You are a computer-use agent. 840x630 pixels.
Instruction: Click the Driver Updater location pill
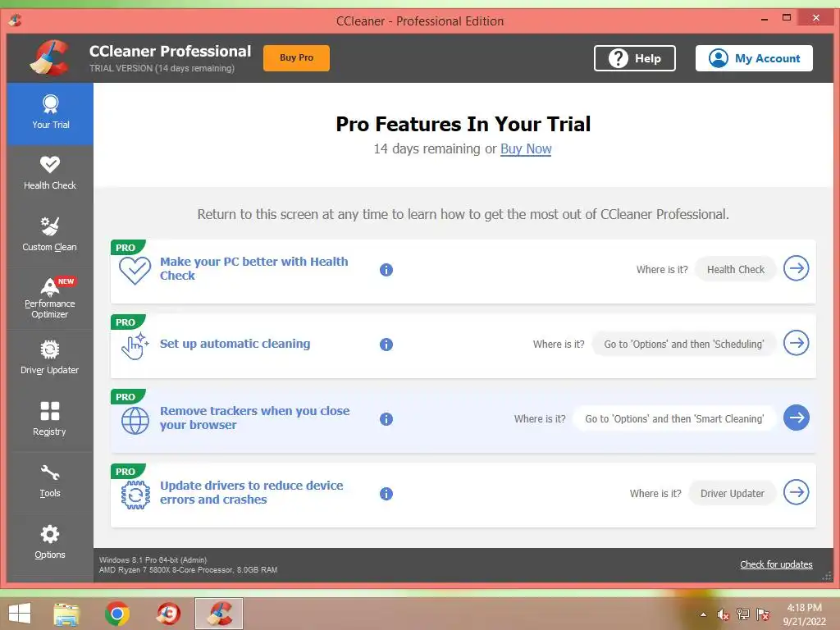[x=733, y=493]
